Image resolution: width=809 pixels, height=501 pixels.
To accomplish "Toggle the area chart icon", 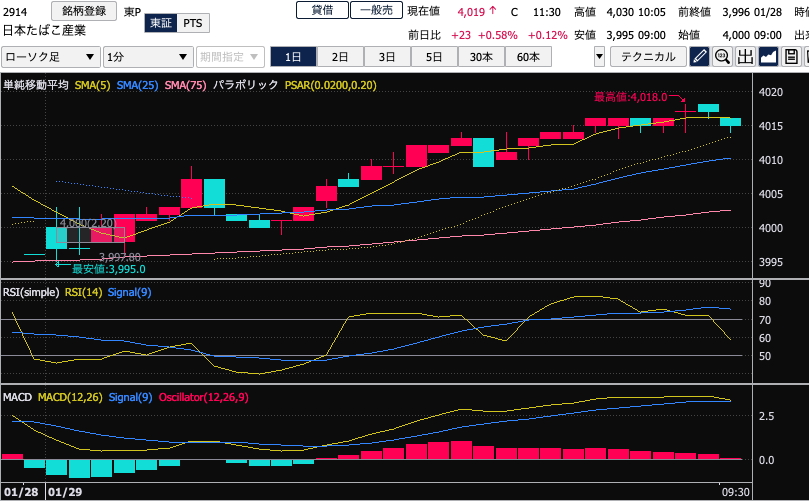I will click(769, 57).
